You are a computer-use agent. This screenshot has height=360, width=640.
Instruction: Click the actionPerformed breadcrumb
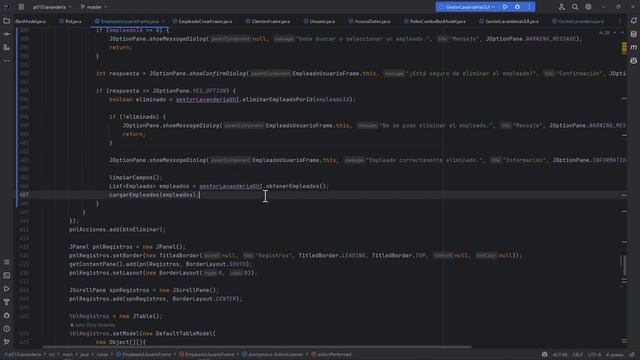pyautogui.click(x=331, y=355)
